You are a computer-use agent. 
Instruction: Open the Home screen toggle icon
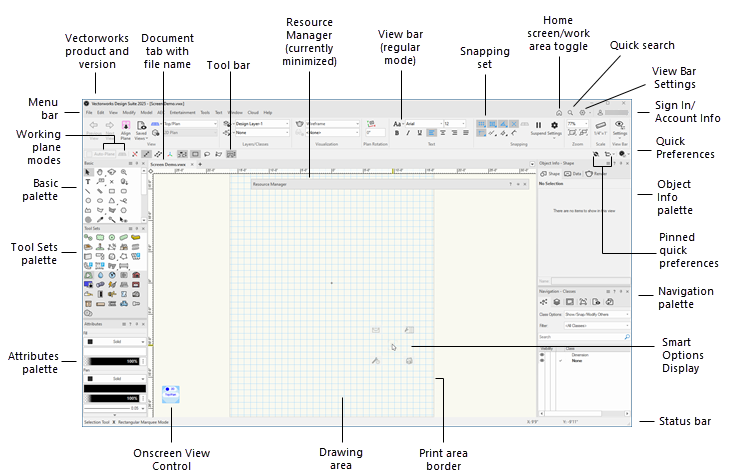(558, 112)
